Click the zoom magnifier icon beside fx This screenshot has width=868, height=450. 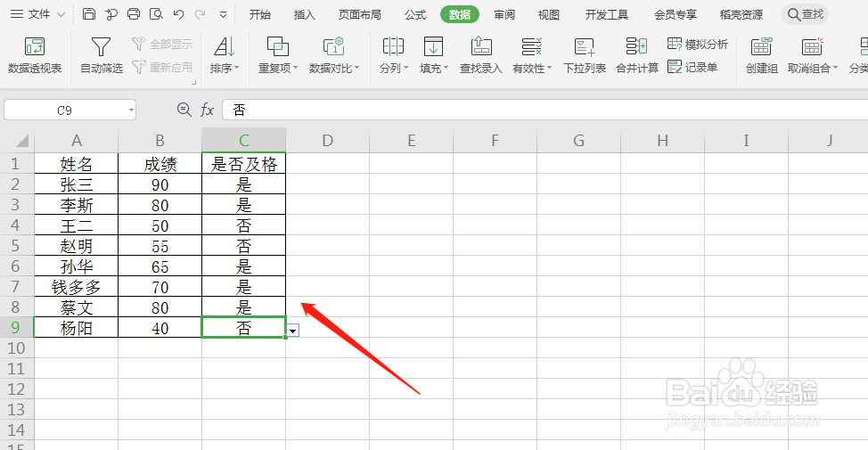pos(184,110)
